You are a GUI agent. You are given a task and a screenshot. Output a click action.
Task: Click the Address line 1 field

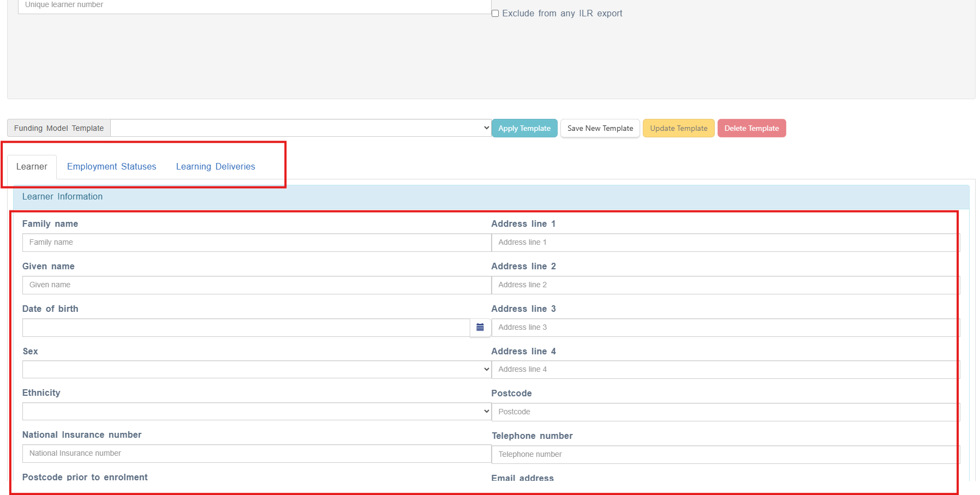point(726,243)
